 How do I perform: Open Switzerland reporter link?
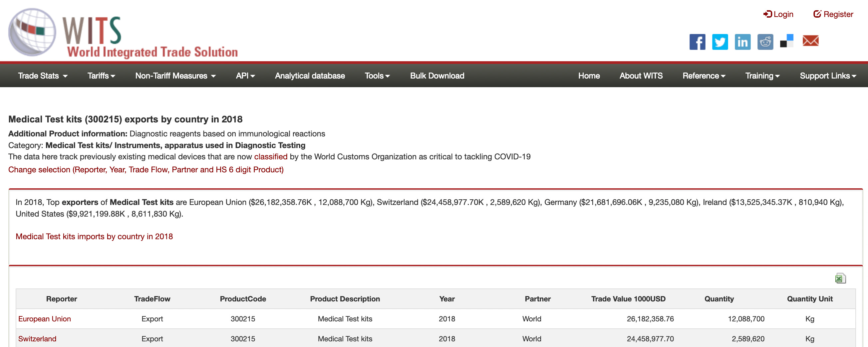37,339
